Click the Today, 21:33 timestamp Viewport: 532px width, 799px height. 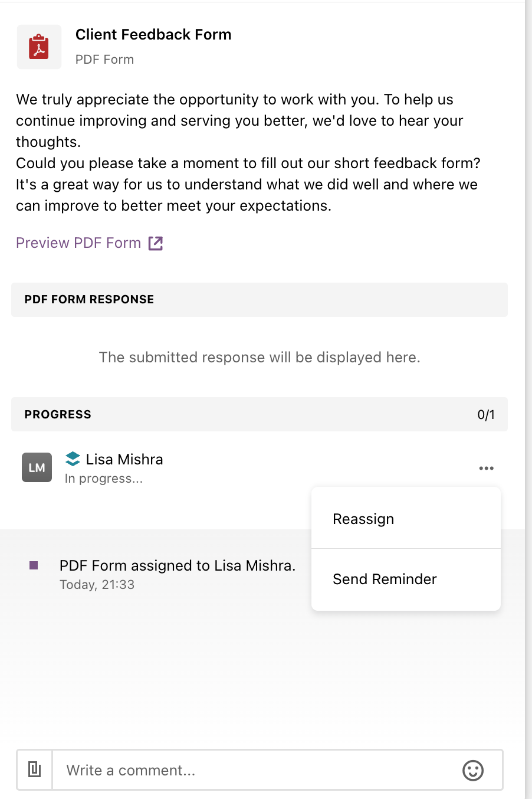(x=97, y=585)
